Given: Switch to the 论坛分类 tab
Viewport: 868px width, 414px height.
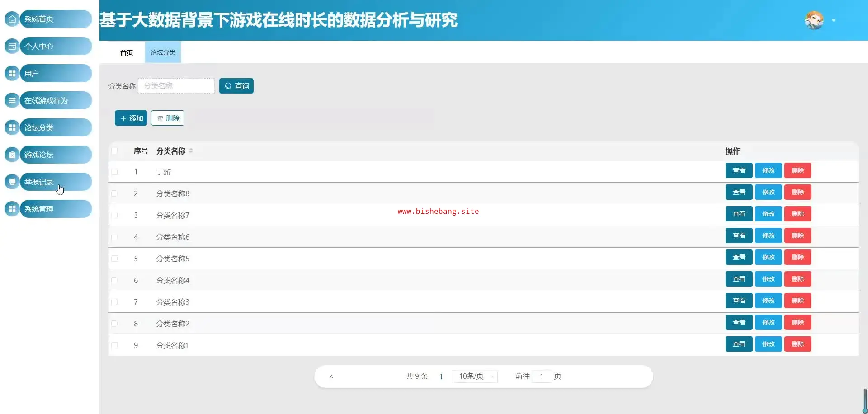Looking at the screenshot, I should coord(163,52).
